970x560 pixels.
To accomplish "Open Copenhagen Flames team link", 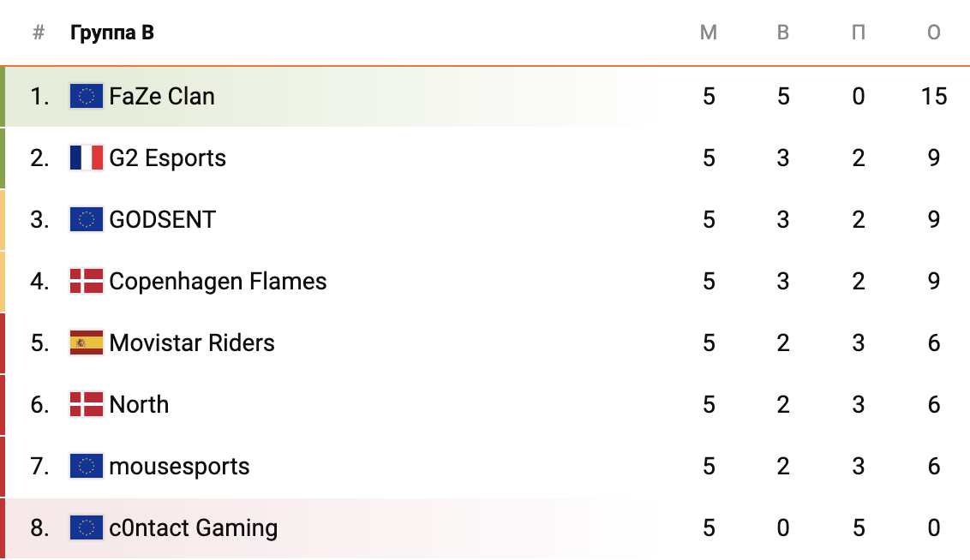I will pyautogui.click(x=219, y=281).
